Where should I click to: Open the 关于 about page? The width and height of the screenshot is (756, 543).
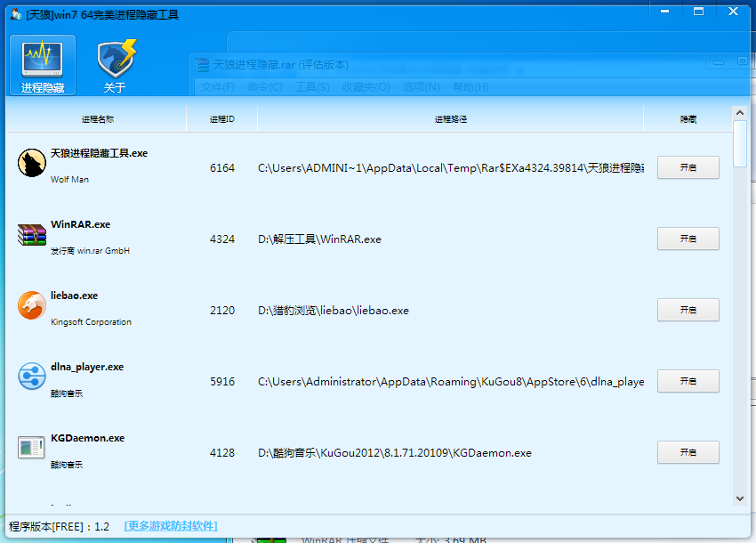pyautogui.click(x=115, y=65)
